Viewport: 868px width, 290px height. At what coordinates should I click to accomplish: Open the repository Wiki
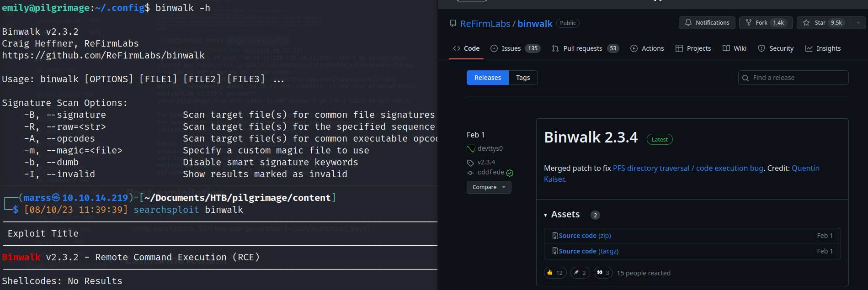734,48
